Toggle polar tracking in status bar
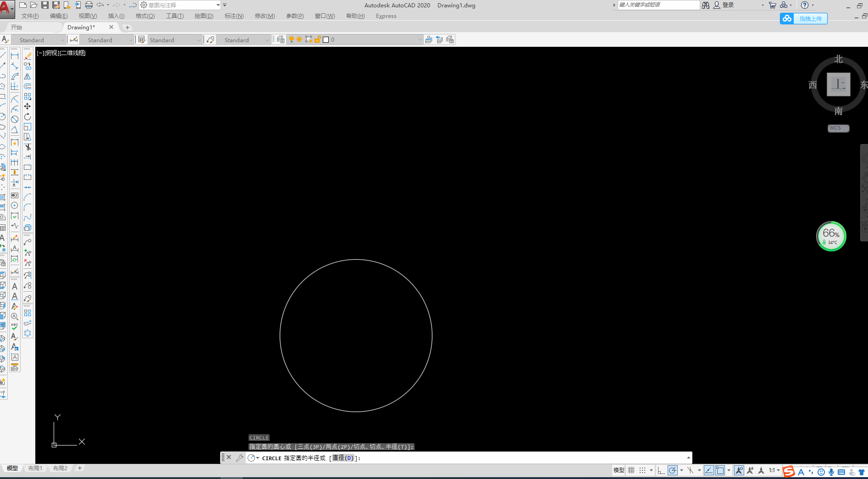Image resolution: width=868 pixels, height=479 pixels. point(673,470)
